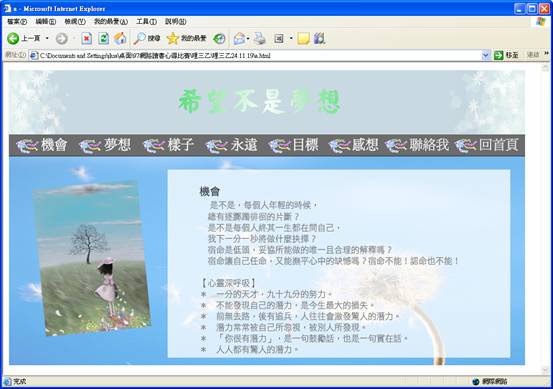
Task: Open the 檔案 (File) menu
Action: pyautogui.click(x=17, y=22)
